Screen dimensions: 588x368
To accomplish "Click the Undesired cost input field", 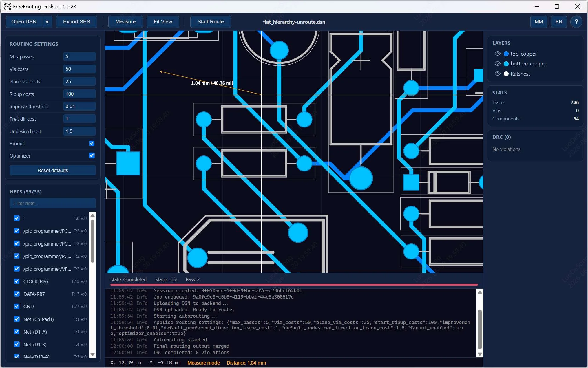I will point(79,131).
